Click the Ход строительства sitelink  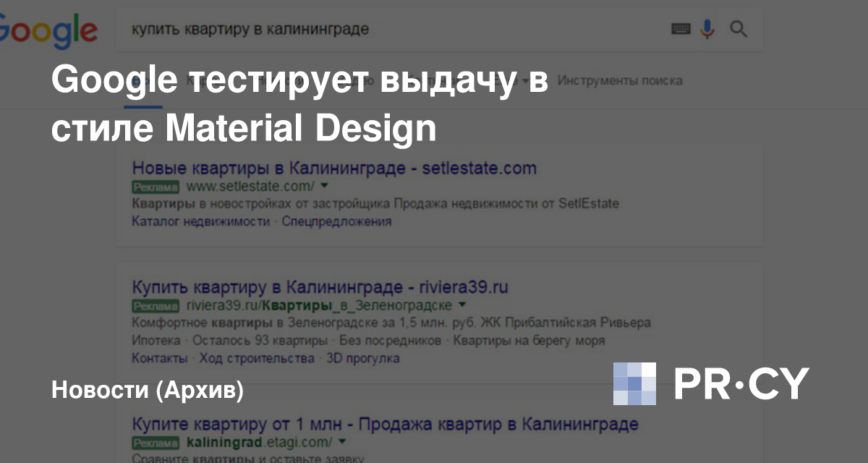click(x=257, y=358)
